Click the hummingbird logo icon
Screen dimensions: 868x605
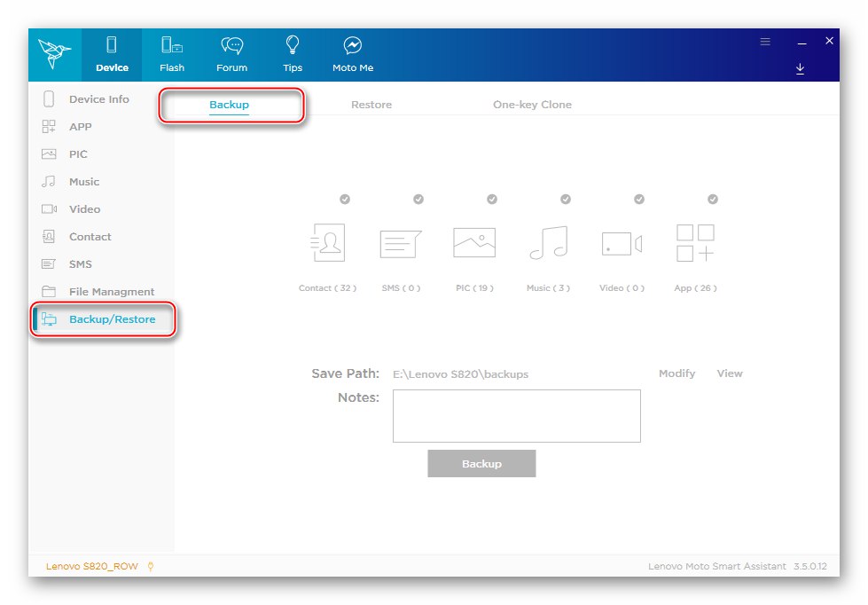pyautogui.click(x=54, y=54)
